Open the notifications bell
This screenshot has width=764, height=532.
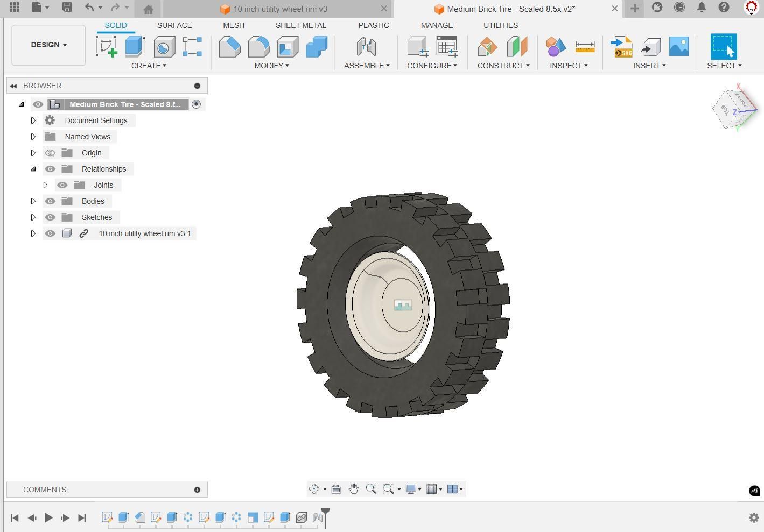tap(702, 8)
